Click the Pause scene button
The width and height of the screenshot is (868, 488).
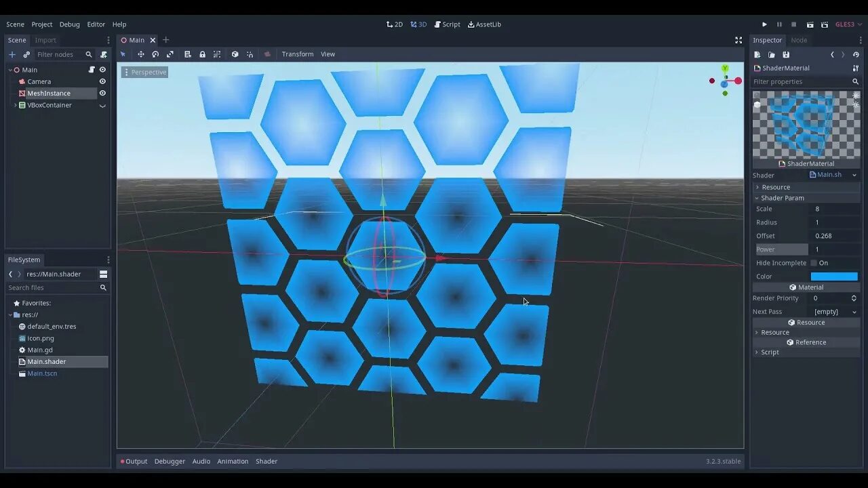[779, 24]
